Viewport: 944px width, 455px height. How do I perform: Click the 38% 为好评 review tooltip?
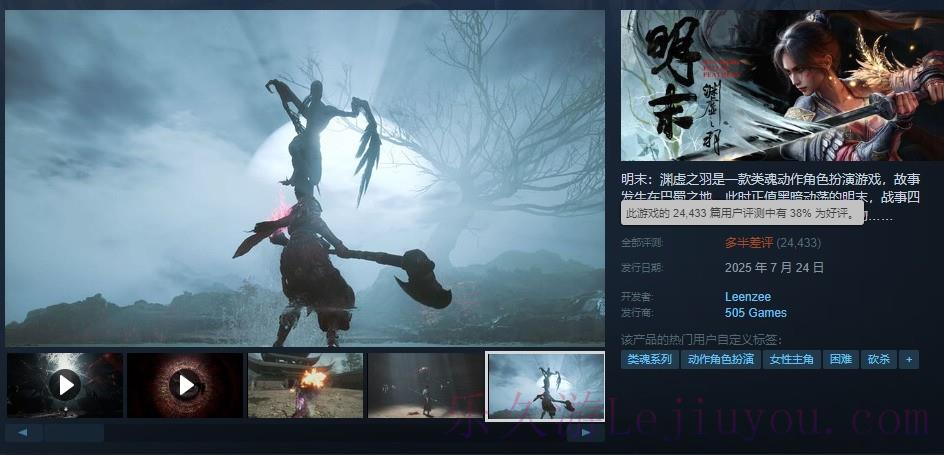(742, 213)
